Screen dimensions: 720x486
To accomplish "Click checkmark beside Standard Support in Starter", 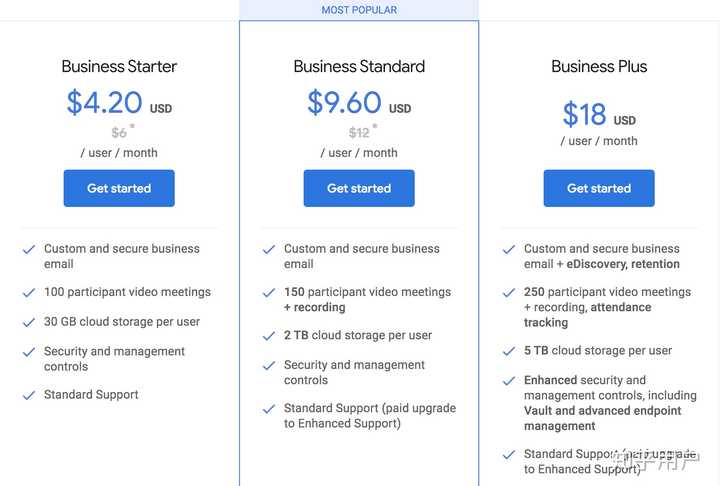I will pyautogui.click(x=29, y=395).
